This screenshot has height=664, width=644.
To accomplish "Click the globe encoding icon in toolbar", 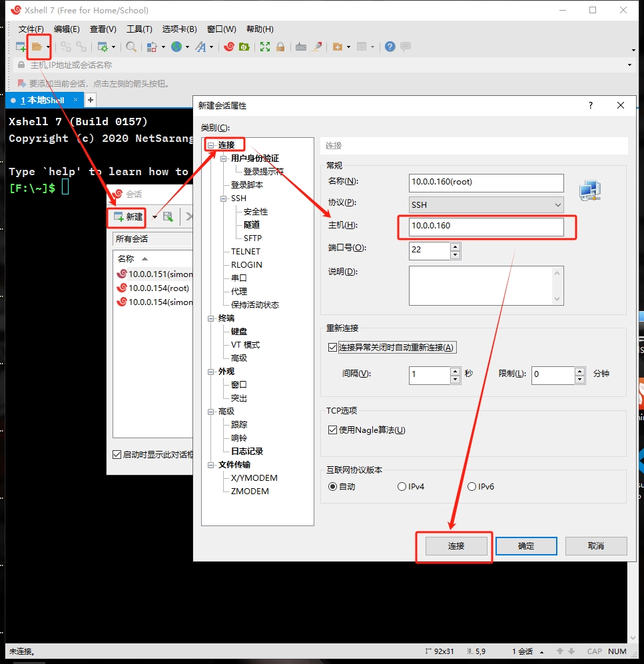I will [x=176, y=47].
